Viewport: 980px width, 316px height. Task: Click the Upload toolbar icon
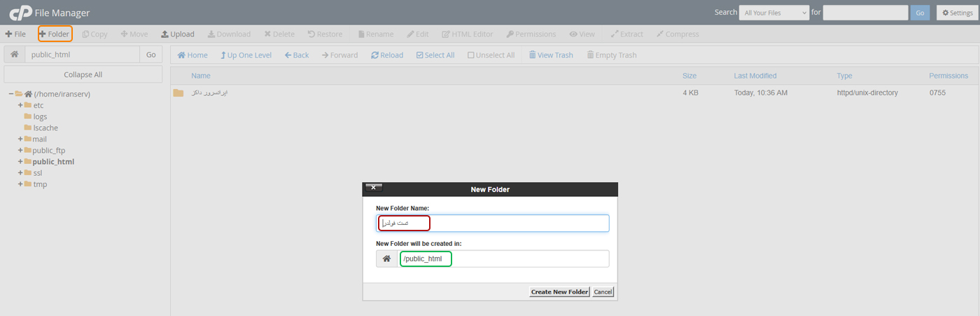177,34
